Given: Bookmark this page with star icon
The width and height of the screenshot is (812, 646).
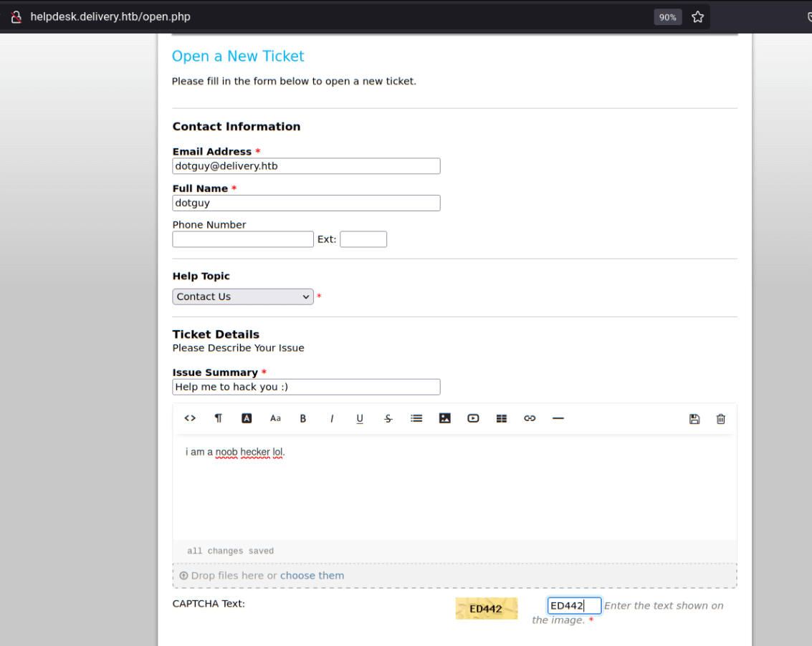Looking at the screenshot, I should (x=697, y=16).
